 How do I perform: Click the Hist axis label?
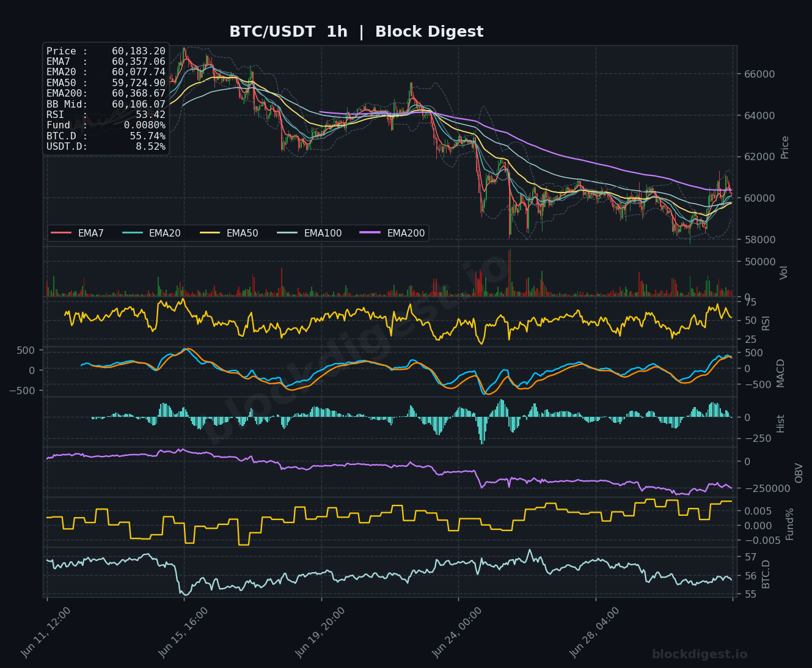point(781,424)
